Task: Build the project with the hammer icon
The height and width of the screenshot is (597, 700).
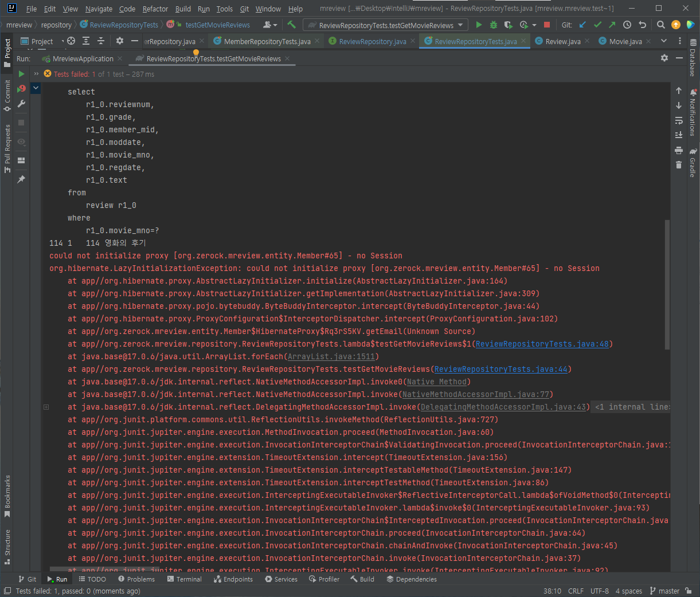Action: (x=291, y=25)
